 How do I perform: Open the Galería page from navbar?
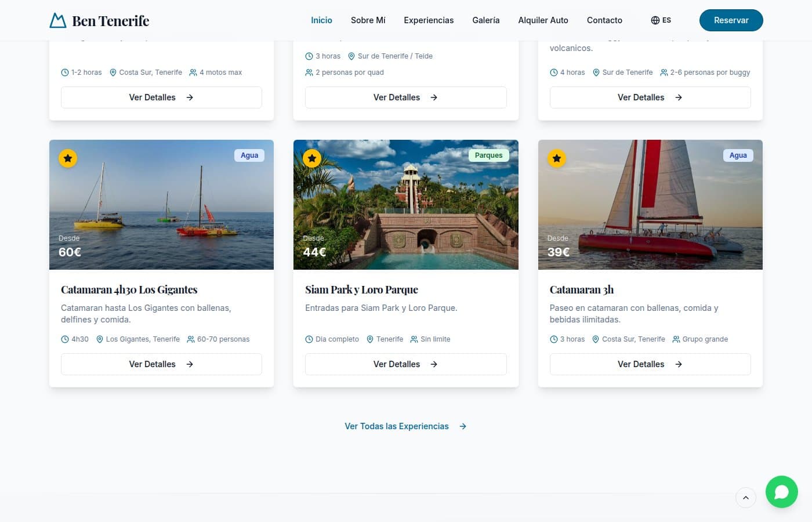pos(486,20)
